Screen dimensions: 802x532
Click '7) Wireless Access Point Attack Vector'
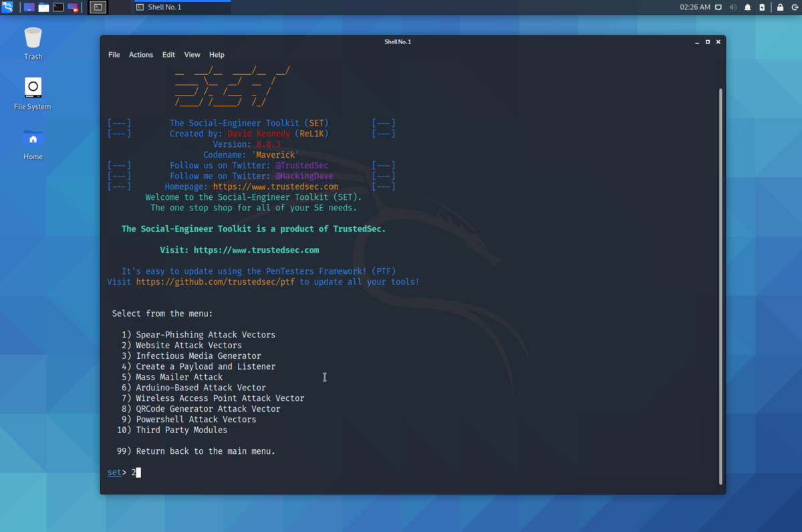213,398
